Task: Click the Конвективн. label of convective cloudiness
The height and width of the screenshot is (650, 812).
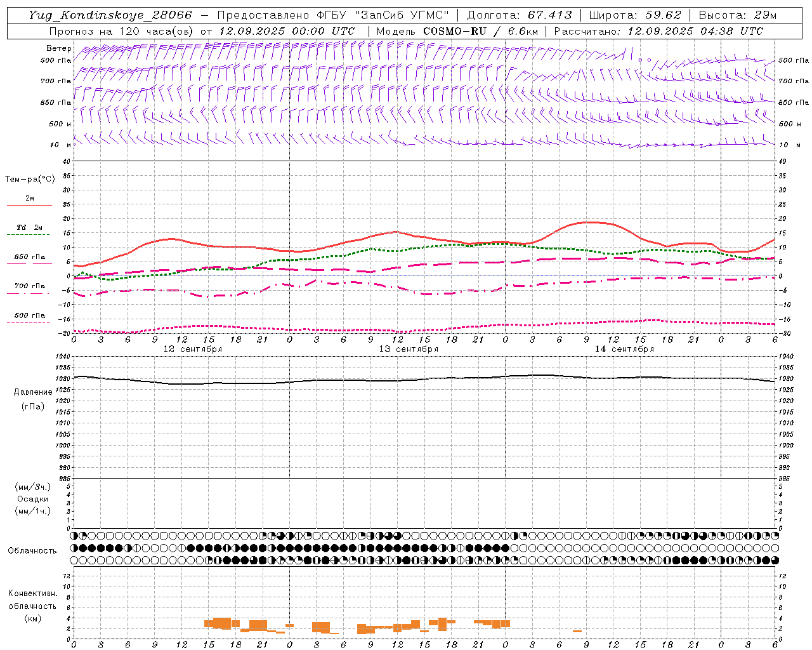Action: pos(33,594)
